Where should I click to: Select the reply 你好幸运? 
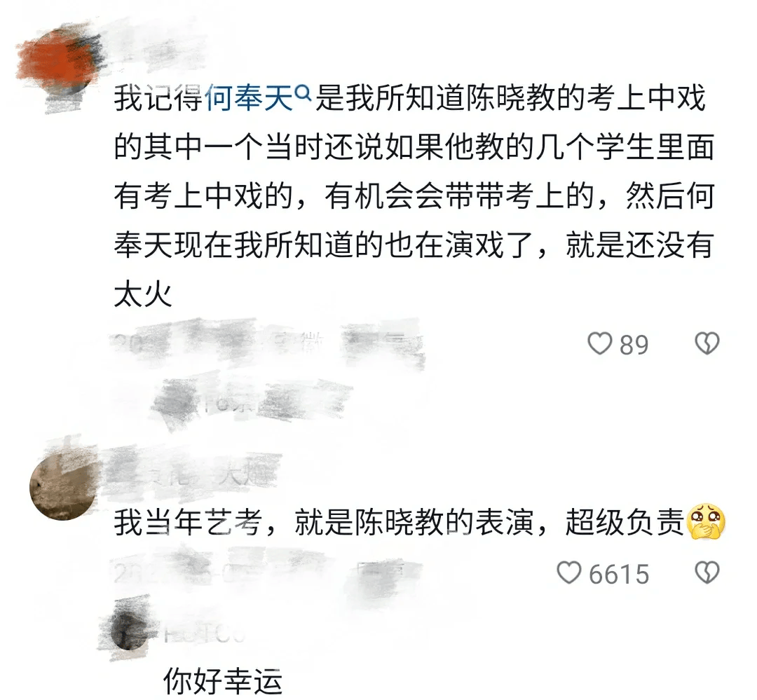[223, 681]
